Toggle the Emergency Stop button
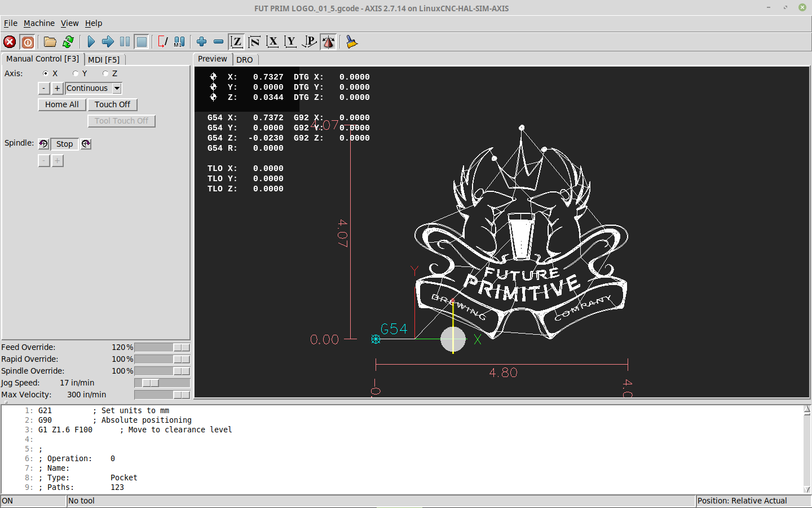The height and width of the screenshot is (508, 812). point(10,42)
